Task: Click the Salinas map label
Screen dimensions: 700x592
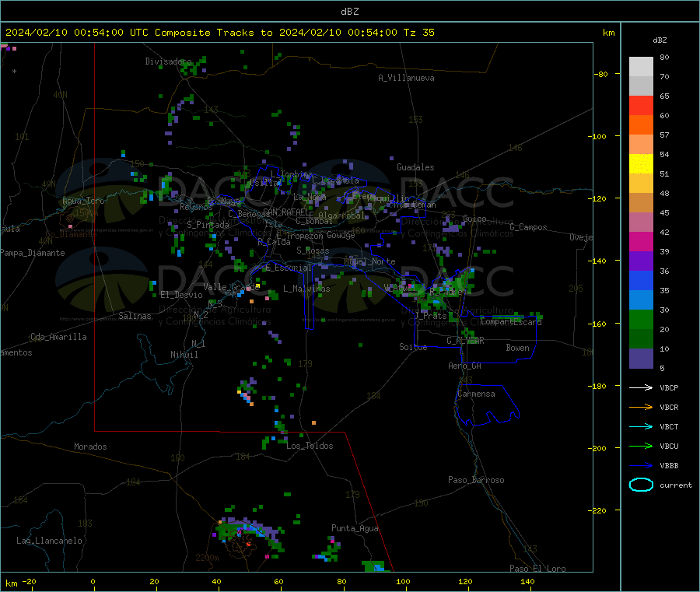Action: point(135,316)
